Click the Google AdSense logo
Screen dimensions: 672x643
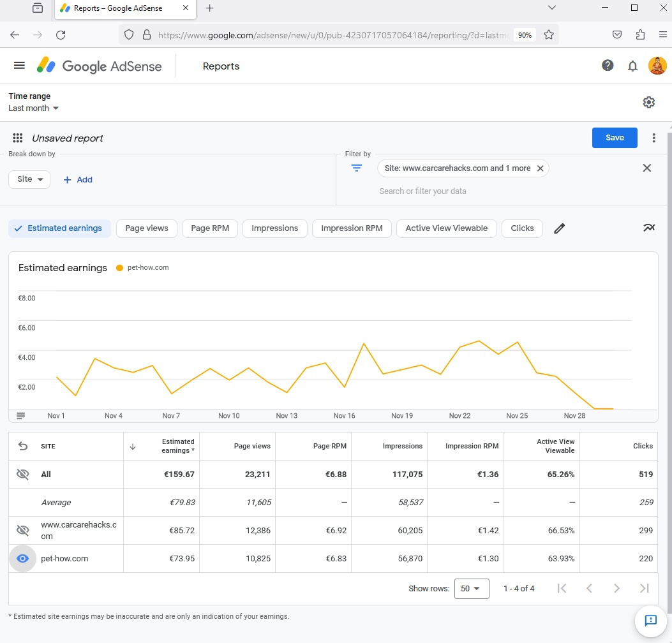pyautogui.click(x=100, y=66)
